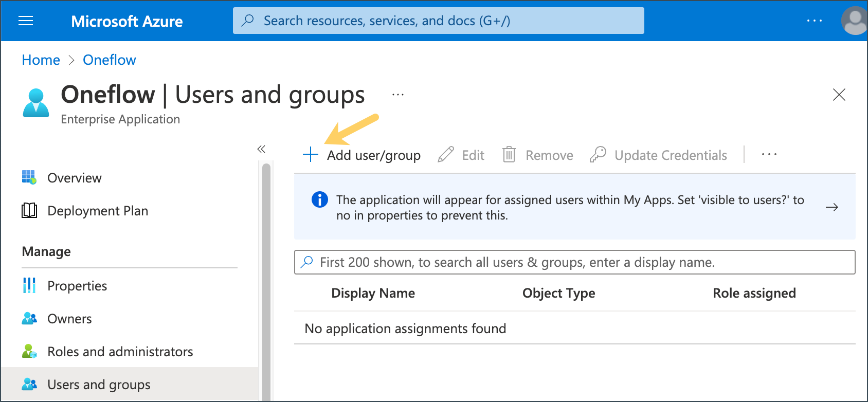Click the magnifier icon in users filter
Image resolution: width=868 pixels, height=402 pixels.
tap(307, 262)
